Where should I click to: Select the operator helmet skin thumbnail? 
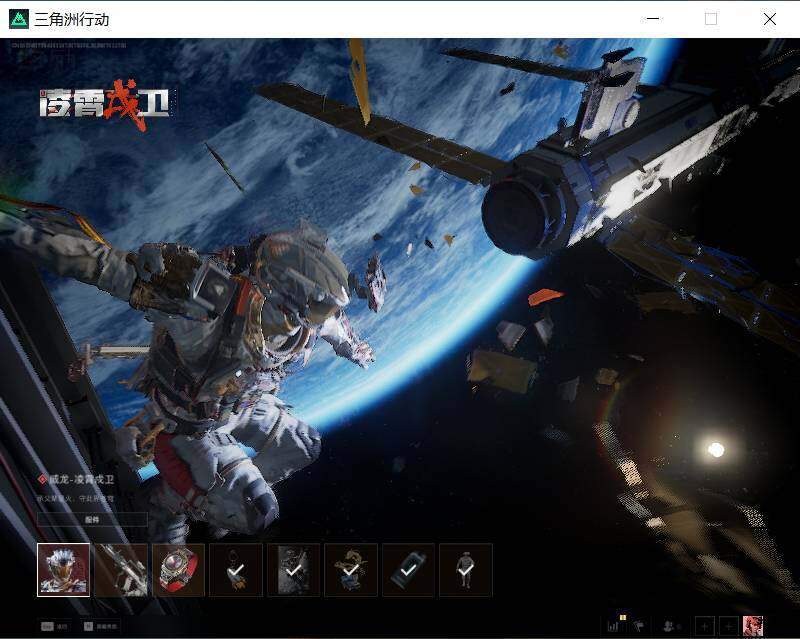click(x=63, y=570)
